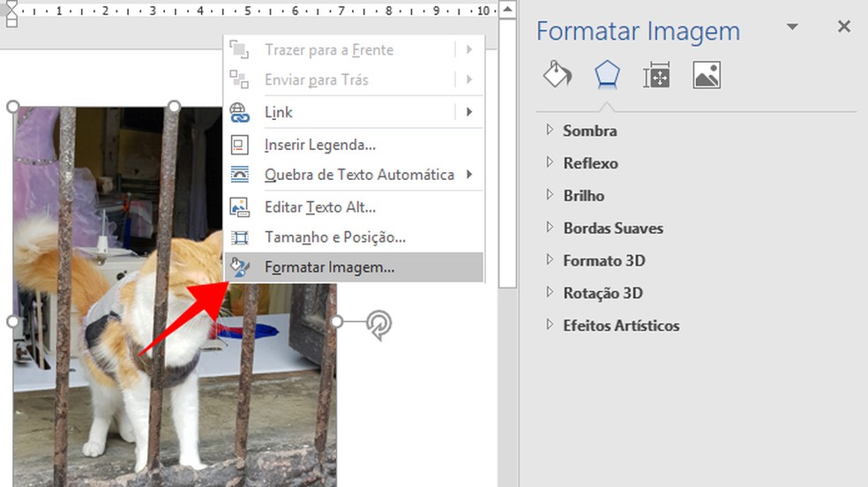Expand the Reflexo section

point(590,163)
